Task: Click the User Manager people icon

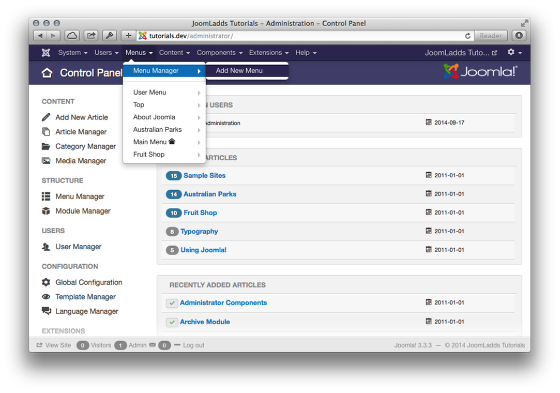Action: coord(46,247)
